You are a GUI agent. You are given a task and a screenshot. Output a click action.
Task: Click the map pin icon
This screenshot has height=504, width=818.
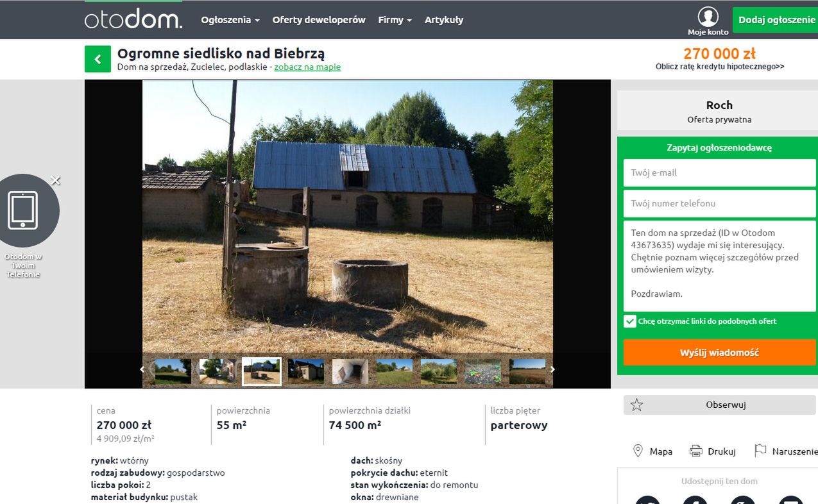[638, 451]
